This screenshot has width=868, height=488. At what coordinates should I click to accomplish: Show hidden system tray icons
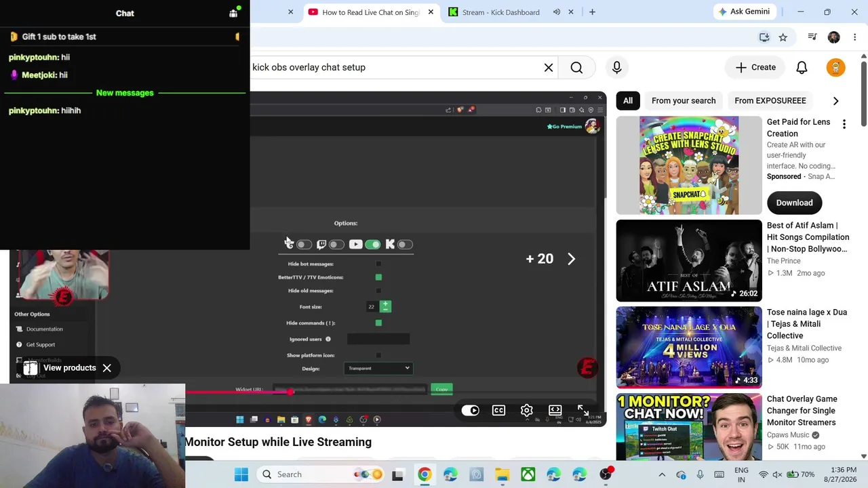[662, 474]
